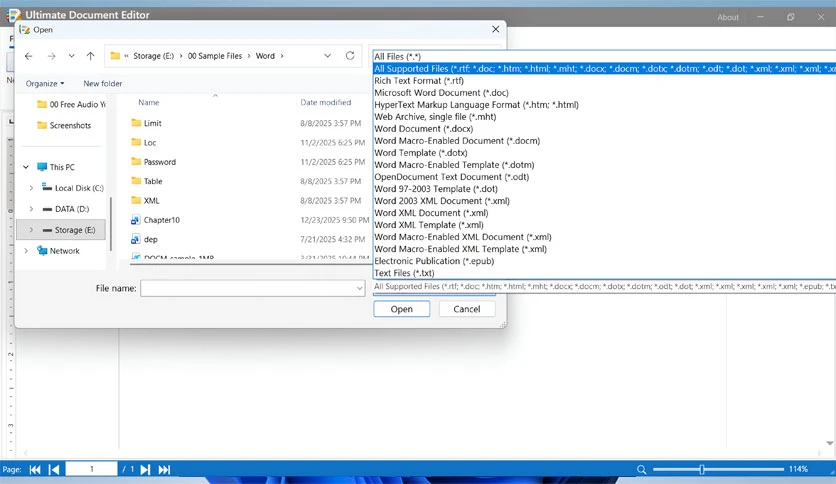The width and height of the screenshot is (836, 484).
Task: Choose Electronic Publication (*.epub)
Action: point(605,261)
